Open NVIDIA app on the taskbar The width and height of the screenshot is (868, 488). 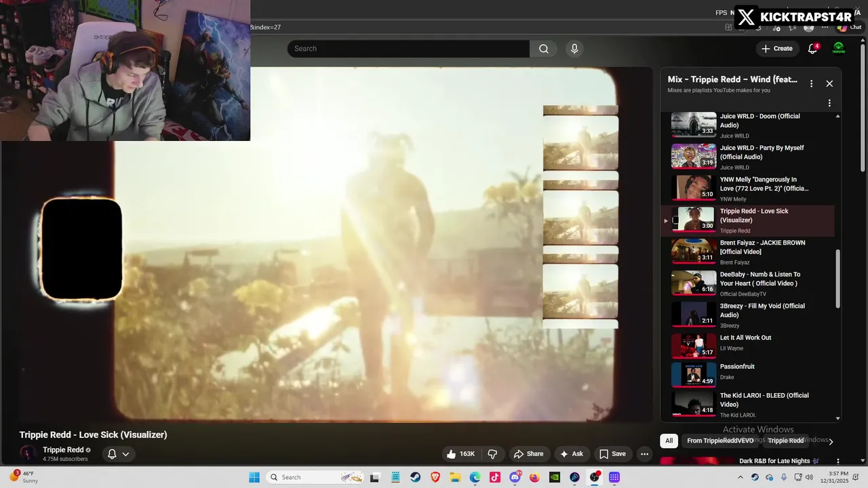pyautogui.click(x=555, y=477)
